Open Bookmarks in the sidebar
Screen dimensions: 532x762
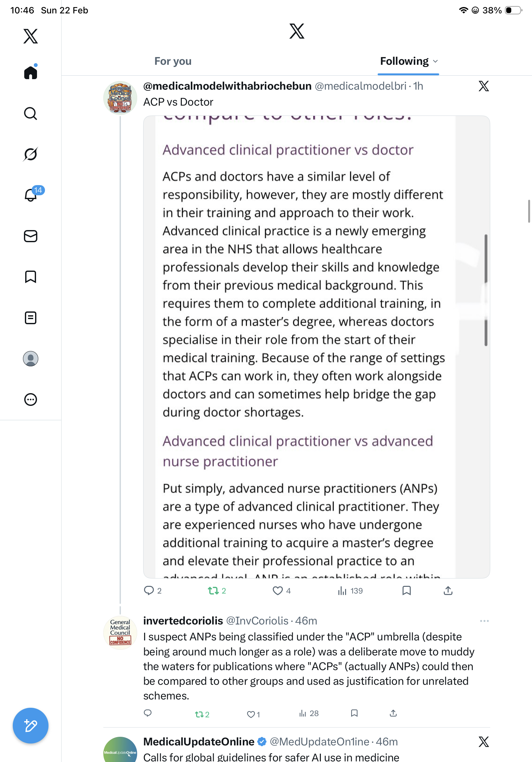click(x=31, y=277)
